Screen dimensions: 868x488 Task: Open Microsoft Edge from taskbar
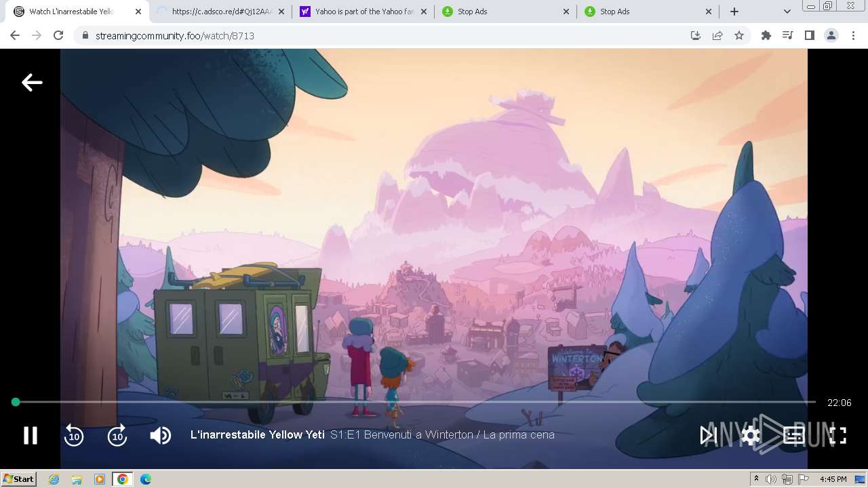point(146,479)
